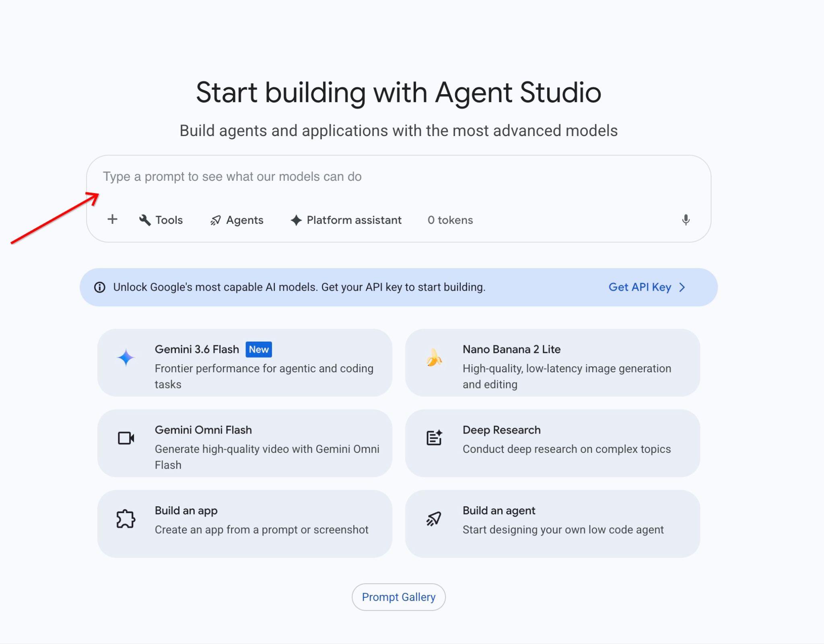Screen dimensions: 824x644
Task: Click 'Create an app from a prompt or screenshot'
Action: click(x=262, y=530)
